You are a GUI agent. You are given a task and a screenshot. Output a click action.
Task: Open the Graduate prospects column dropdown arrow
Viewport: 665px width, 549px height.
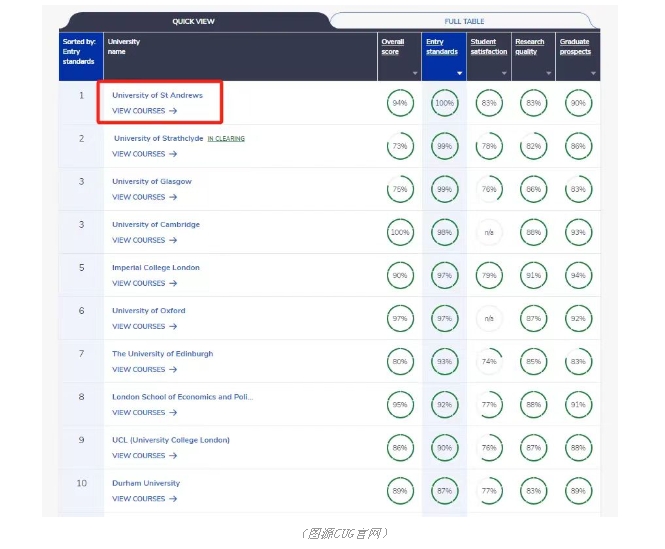593,73
